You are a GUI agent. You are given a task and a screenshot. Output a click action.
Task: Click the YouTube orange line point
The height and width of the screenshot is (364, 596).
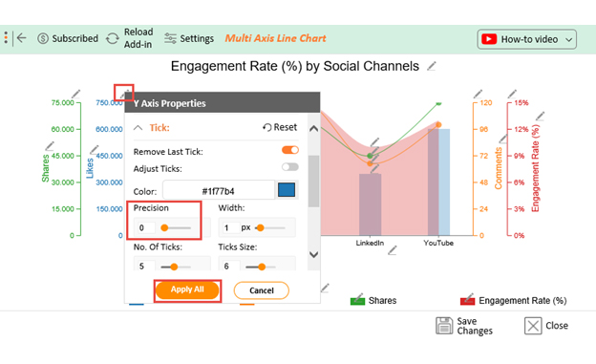[x=438, y=125]
